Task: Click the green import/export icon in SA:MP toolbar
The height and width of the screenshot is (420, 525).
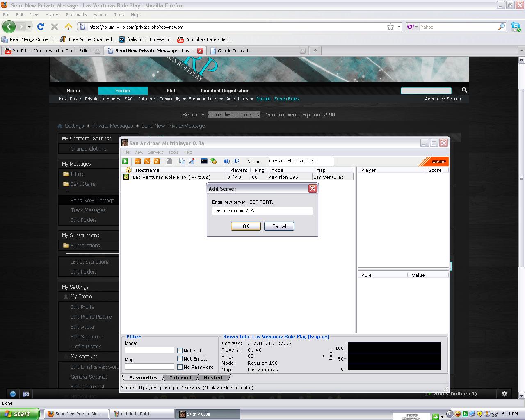Action: (214, 162)
